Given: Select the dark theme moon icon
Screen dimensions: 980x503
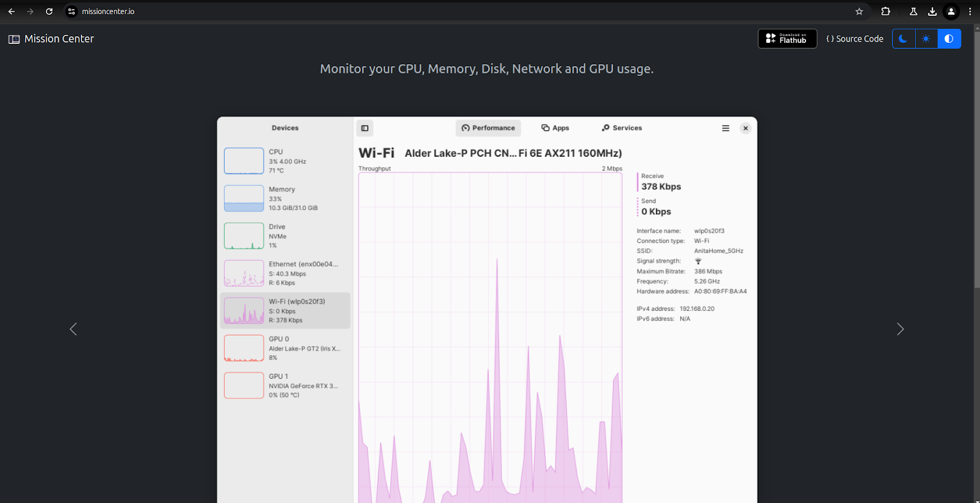Looking at the screenshot, I should [903, 39].
